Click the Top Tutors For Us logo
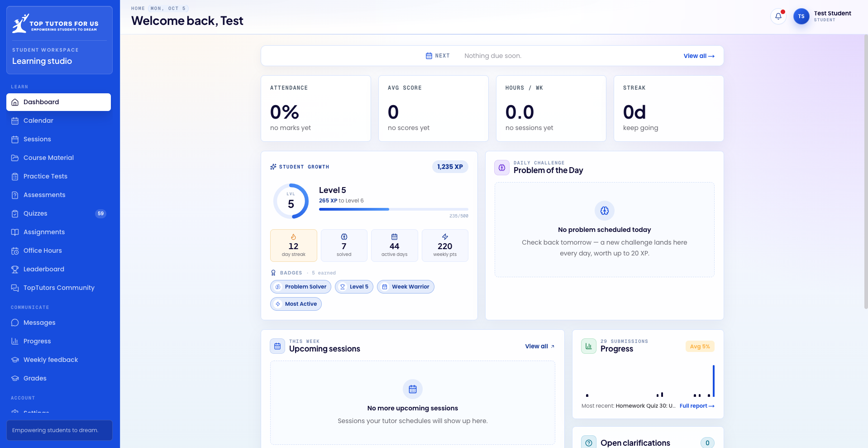 55,24
